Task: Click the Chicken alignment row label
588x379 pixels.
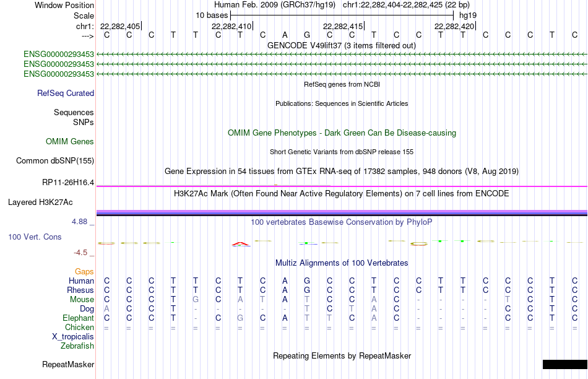Action: [x=79, y=327]
